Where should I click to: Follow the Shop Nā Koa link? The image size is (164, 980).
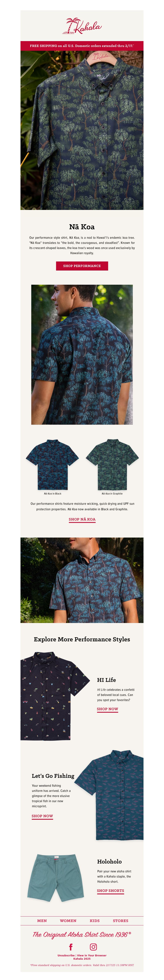click(82, 519)
